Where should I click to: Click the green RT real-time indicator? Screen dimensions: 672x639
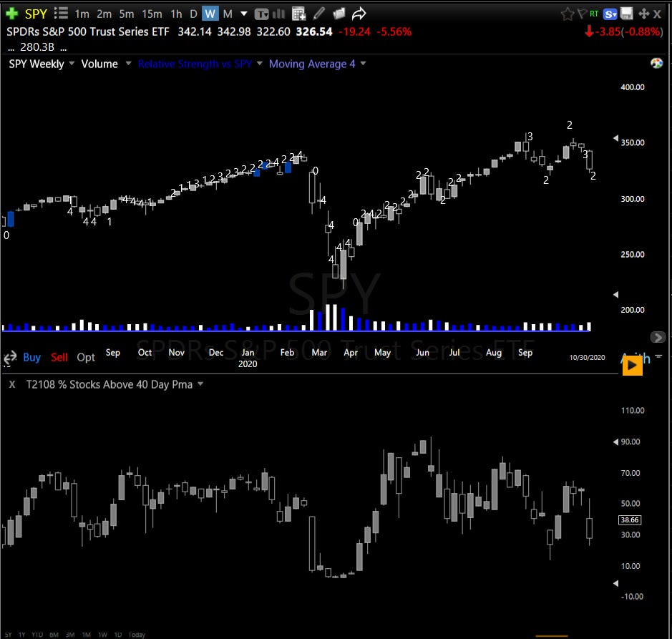593,14
